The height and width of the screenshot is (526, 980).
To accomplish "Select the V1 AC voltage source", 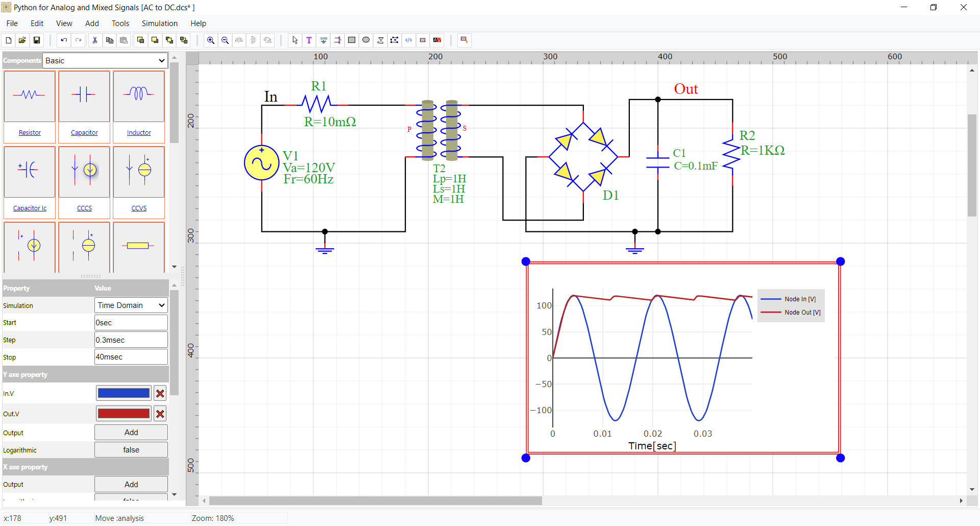I will coord(261,163).
